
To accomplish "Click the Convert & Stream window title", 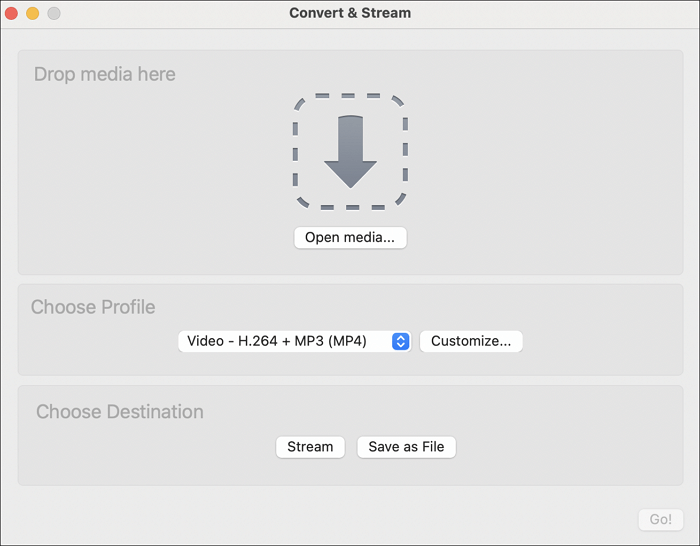I will point(350,14).
